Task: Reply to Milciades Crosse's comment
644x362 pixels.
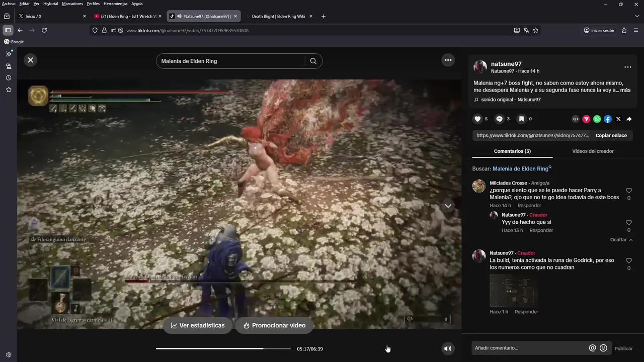Action: tap(529, 206)
